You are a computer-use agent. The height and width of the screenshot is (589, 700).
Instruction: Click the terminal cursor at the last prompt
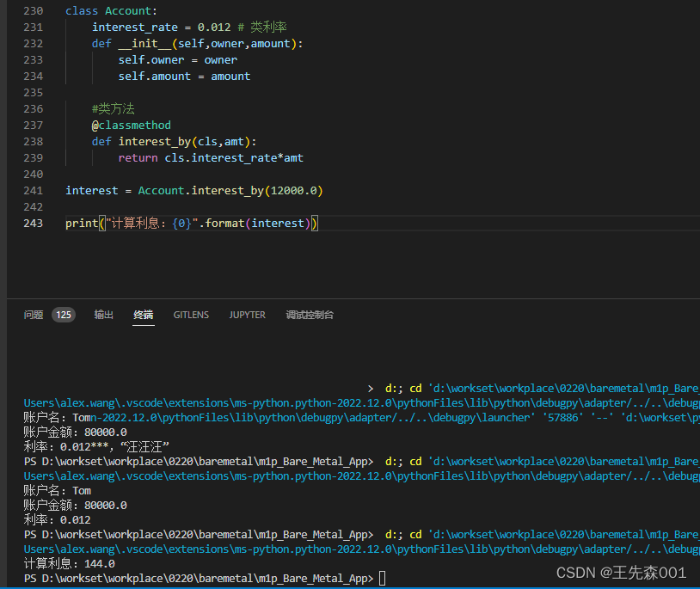point(383,579)
